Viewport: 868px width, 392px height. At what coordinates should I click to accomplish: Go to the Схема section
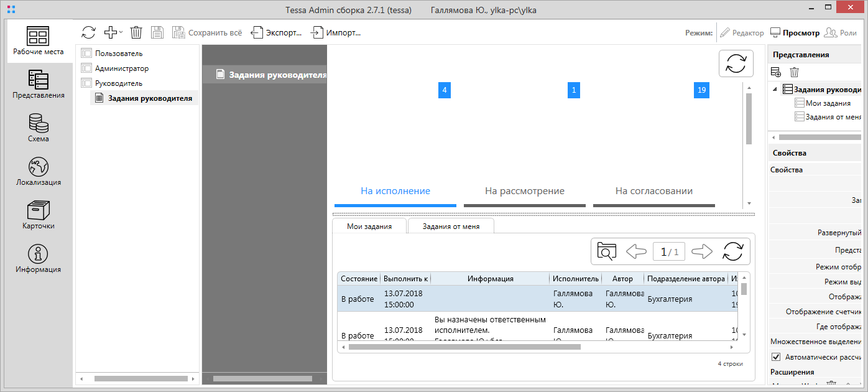coord(38,128)
